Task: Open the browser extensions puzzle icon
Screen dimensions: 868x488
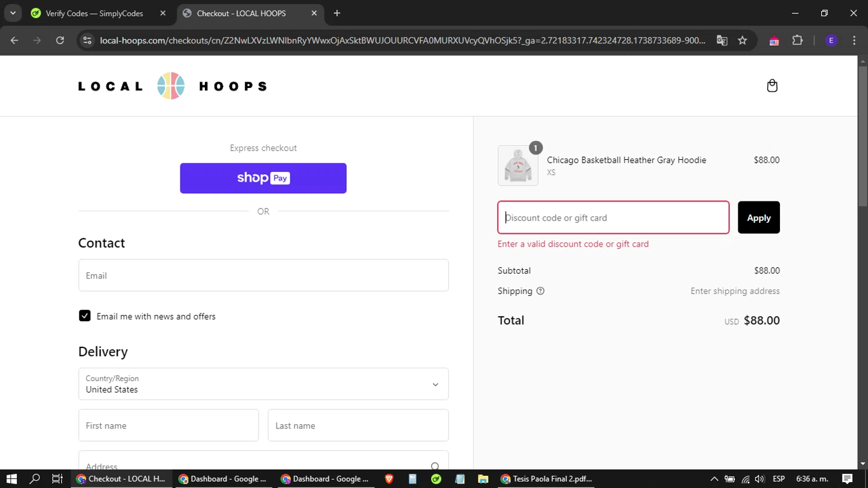Action: coord(797,40)
